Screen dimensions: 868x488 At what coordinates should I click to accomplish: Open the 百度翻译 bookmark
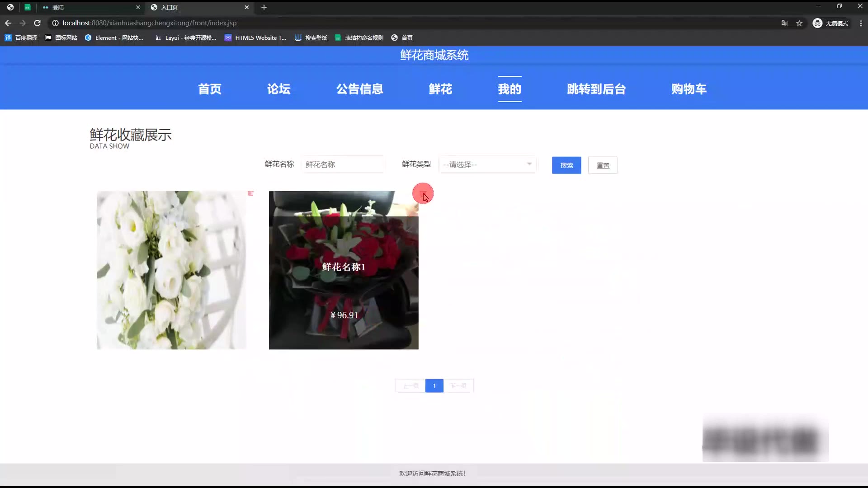[x=21, y=38]
